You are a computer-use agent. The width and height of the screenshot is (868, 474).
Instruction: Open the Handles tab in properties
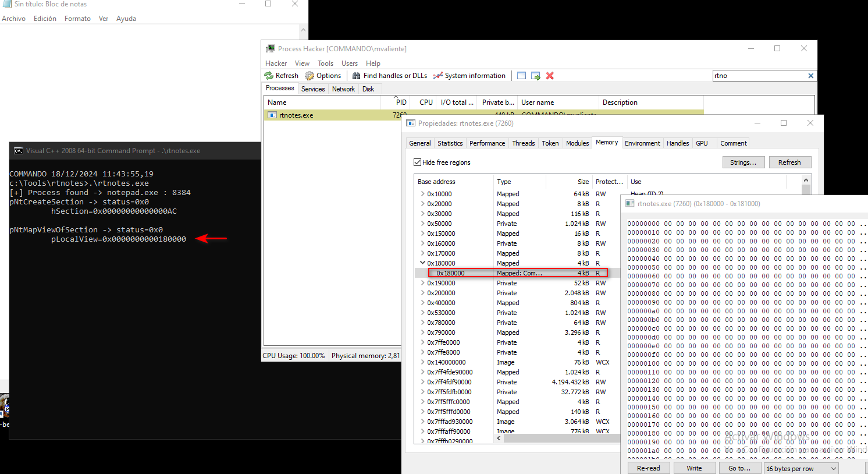point(678,143)
